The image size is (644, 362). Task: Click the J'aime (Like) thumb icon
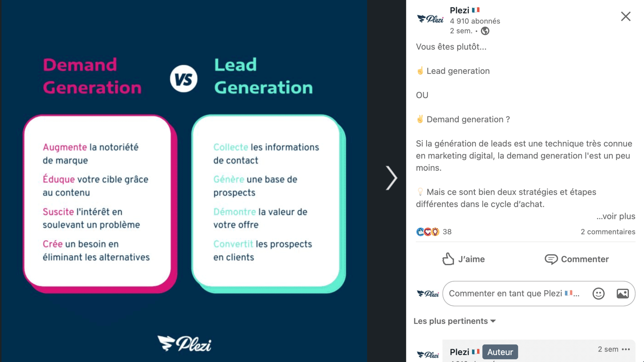coord(447,259)
